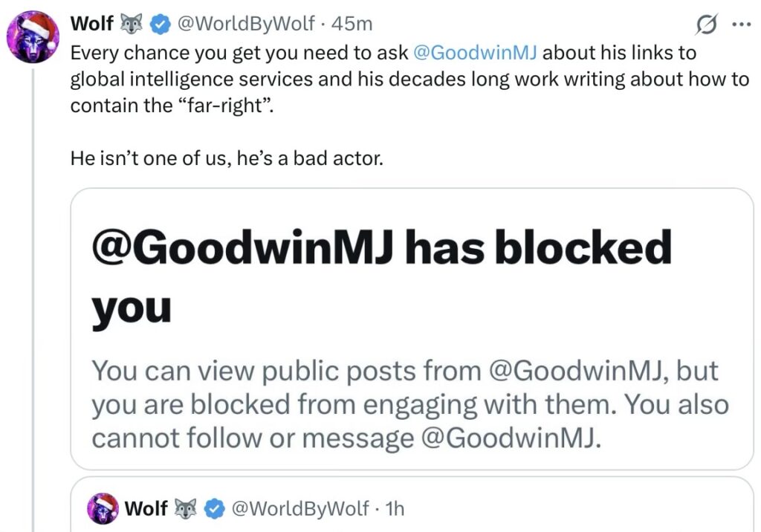Click the "He isn't one of us" line
Screen dimensions: 761x532
pyautogui.click(x=227, y=158)
